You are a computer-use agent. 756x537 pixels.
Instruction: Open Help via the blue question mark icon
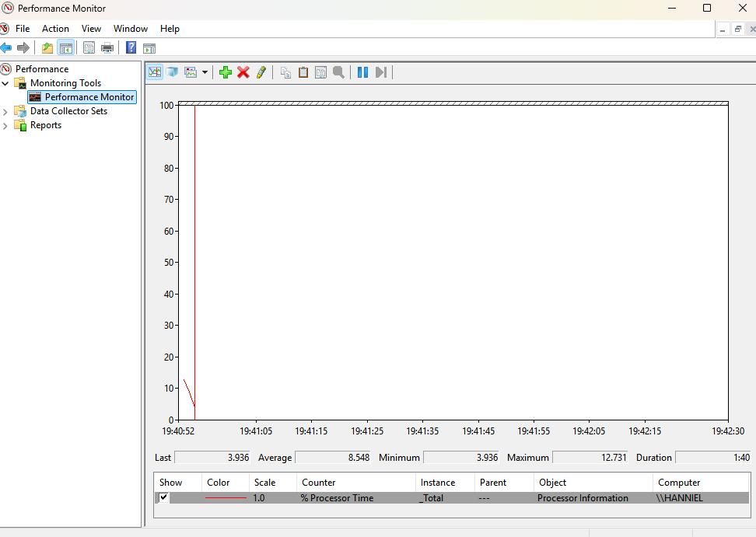(131, 47)
